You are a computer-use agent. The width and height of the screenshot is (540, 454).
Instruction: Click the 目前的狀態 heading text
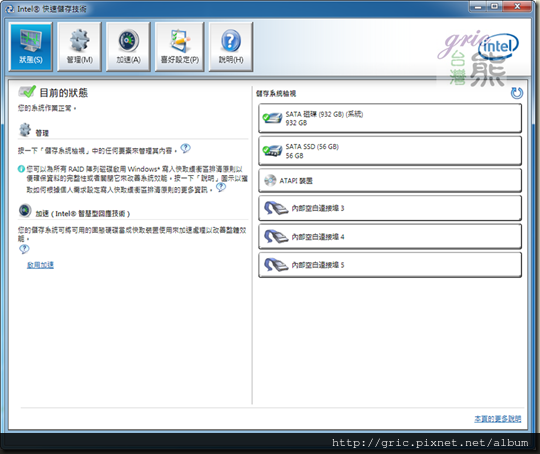coord(64,92)
